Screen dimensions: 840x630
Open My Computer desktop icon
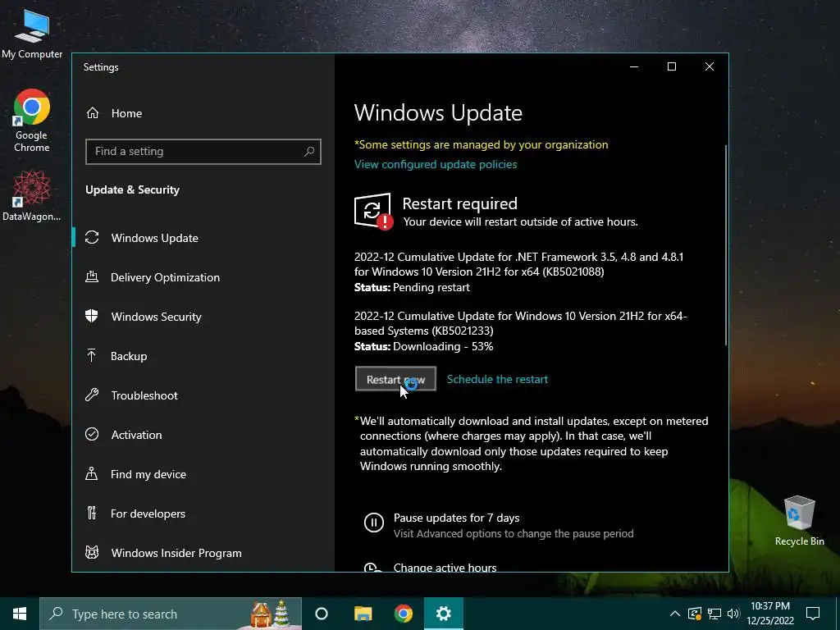[32, 34]
